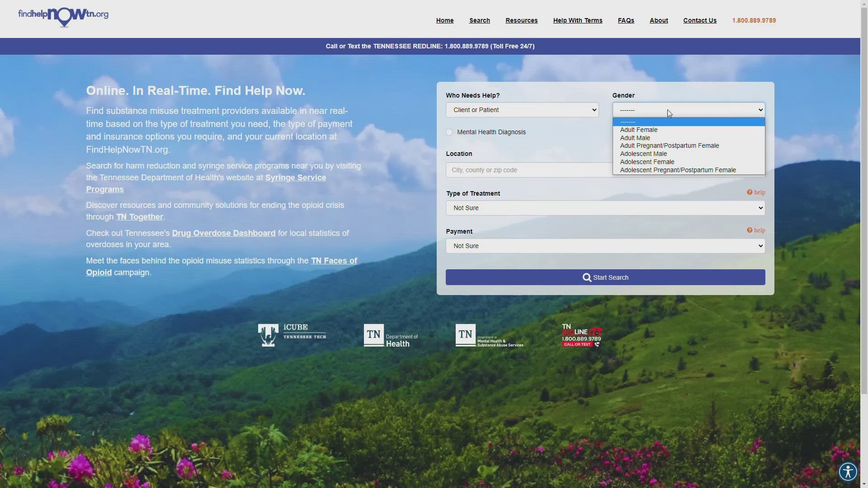
Task: Open the FAQs page
Action: tap(626, 20)
